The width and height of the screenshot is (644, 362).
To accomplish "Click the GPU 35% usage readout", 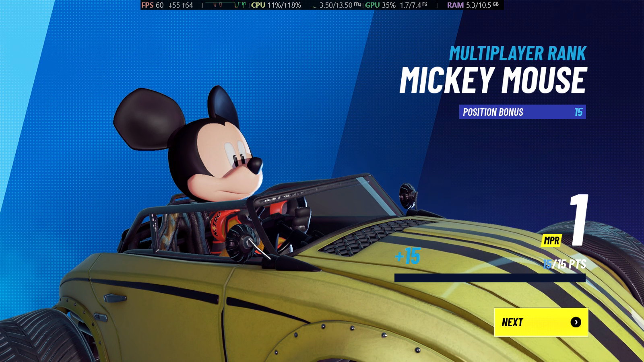I will [380, 5].
